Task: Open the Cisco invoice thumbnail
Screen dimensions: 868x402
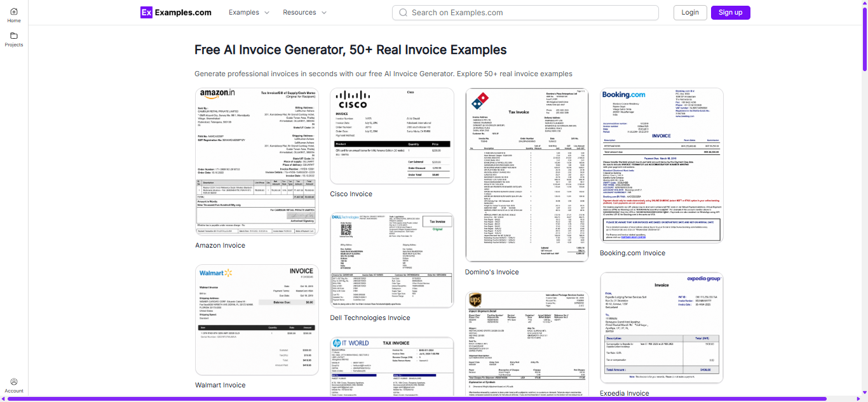Action: point(392,136)
